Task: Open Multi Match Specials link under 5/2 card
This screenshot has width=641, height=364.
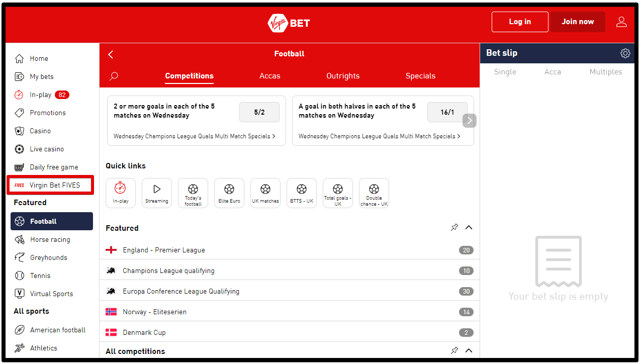Action: click(x=195, y=136)
